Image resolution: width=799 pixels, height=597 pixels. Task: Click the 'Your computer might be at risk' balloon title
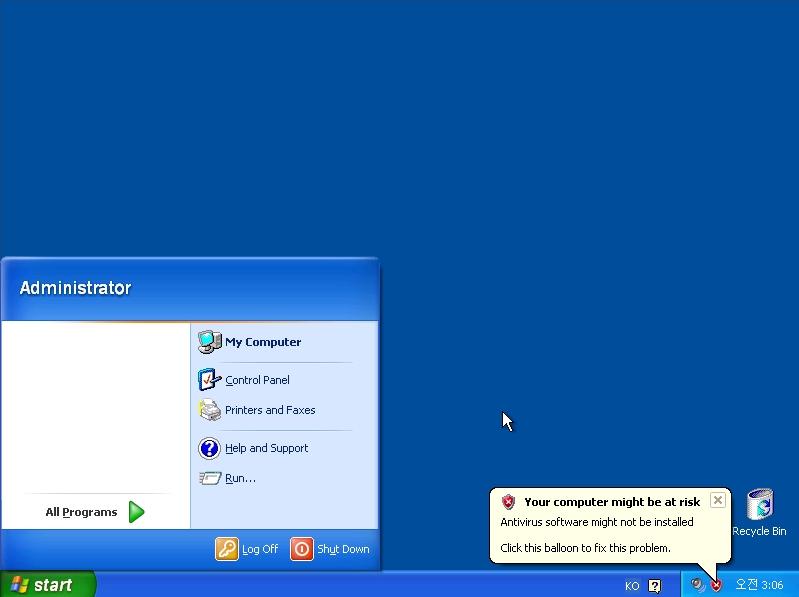[x=612, y=502]
